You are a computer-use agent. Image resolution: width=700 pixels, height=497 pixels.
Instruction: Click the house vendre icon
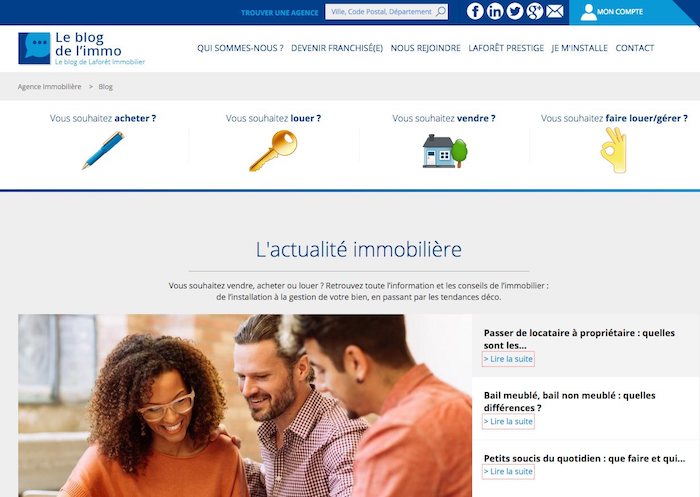[x=445, y=151]
